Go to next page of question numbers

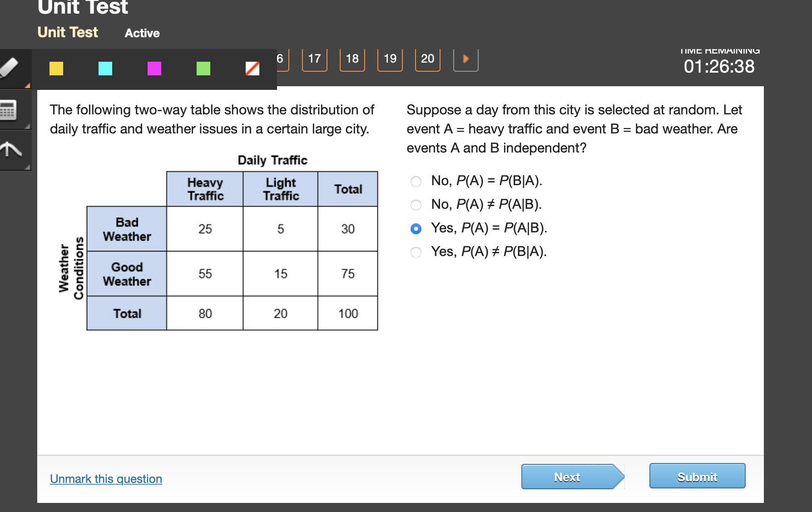point(465,59)
